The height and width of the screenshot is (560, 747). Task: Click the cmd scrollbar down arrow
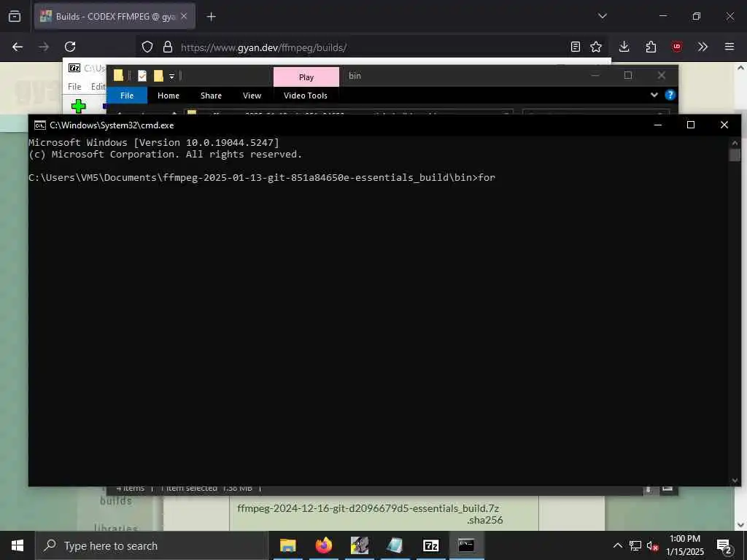(735, 481)
